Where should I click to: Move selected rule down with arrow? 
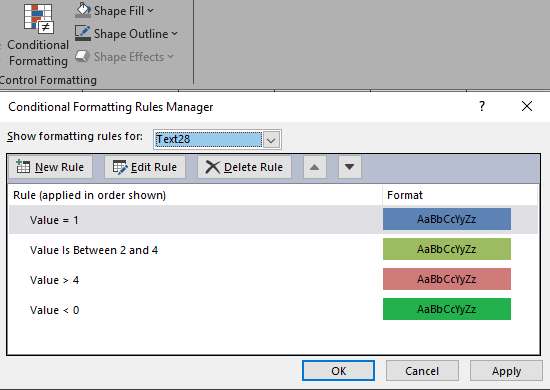(x=350, y=167)
